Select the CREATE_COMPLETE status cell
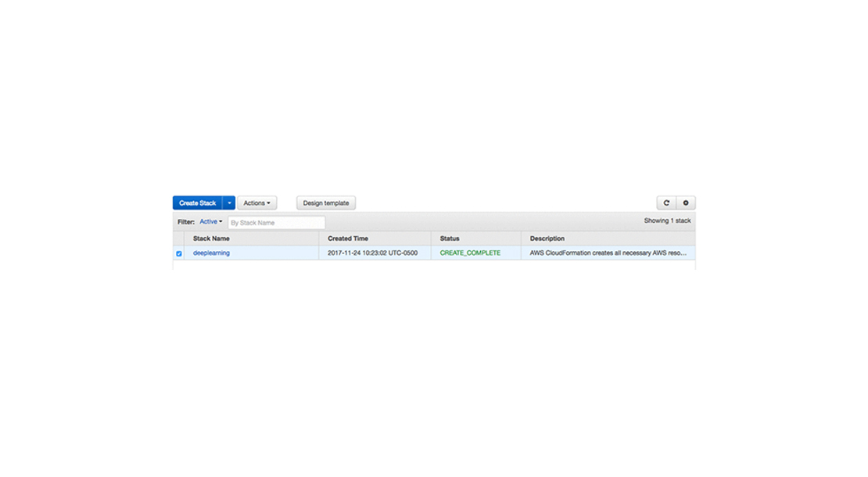The width and height of the screenshot is (868, 477). 470,253
